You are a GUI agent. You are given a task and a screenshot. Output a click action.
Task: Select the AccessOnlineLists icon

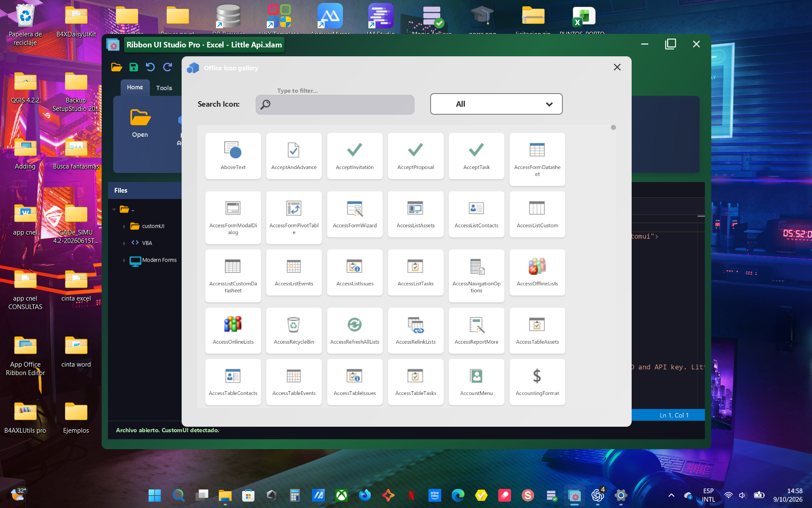(233, 331)
